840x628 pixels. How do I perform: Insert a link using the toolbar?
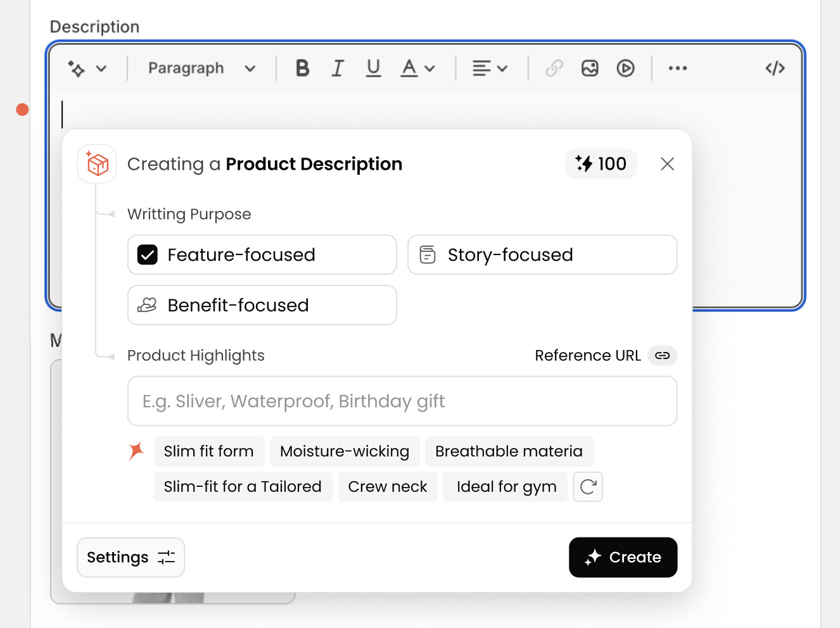point(554,68)
